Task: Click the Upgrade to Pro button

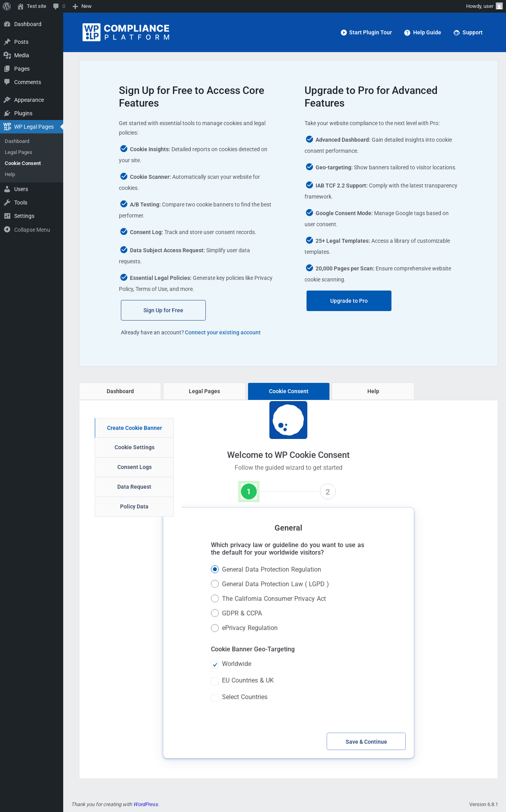Action: (x=349, y=301)
